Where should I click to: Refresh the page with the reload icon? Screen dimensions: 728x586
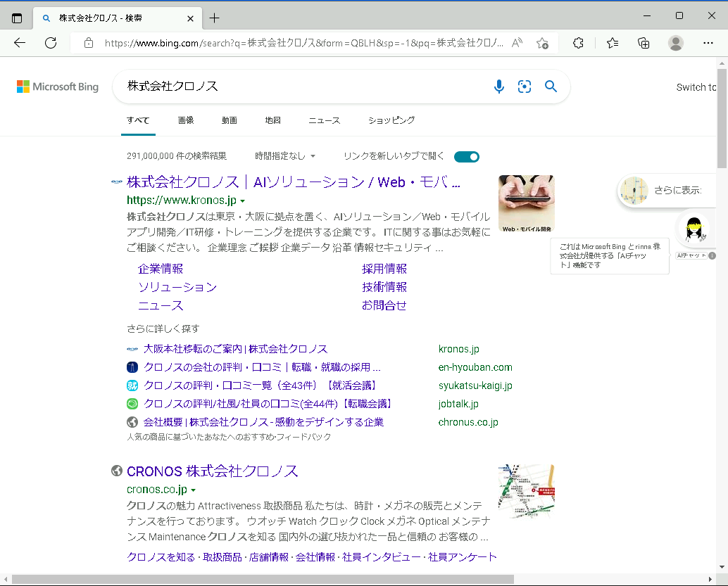(51, 43)
